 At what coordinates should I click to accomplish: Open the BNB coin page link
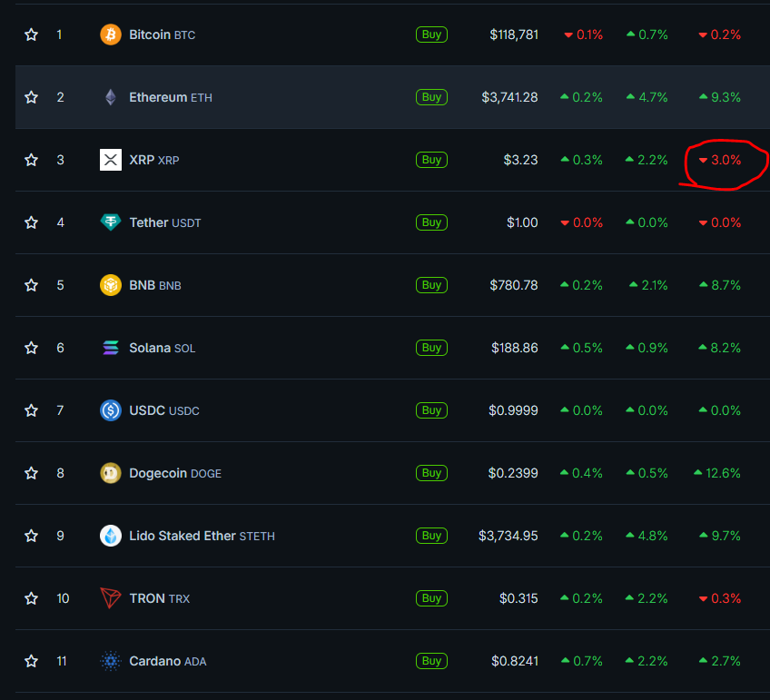155,285
